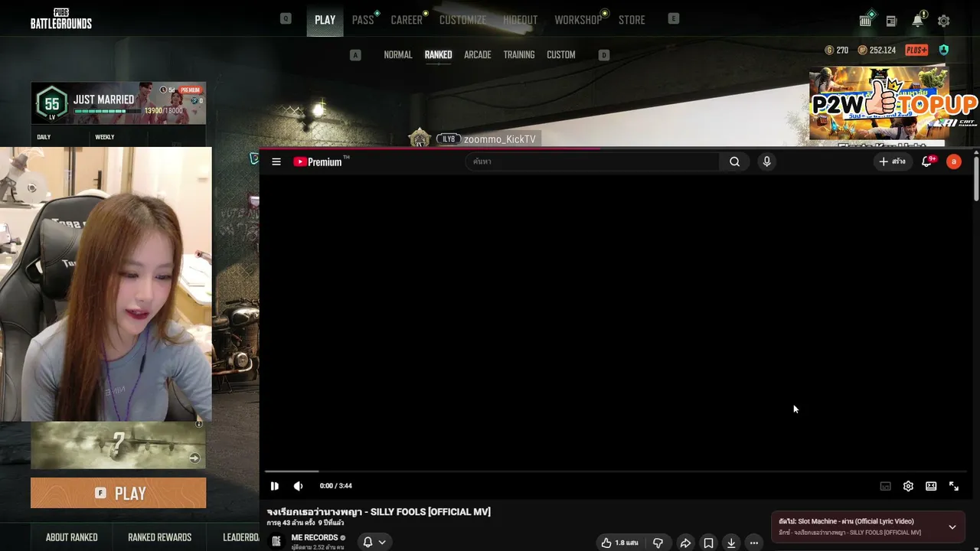Like the SILLY FOOLS video

tap(619, 543)
